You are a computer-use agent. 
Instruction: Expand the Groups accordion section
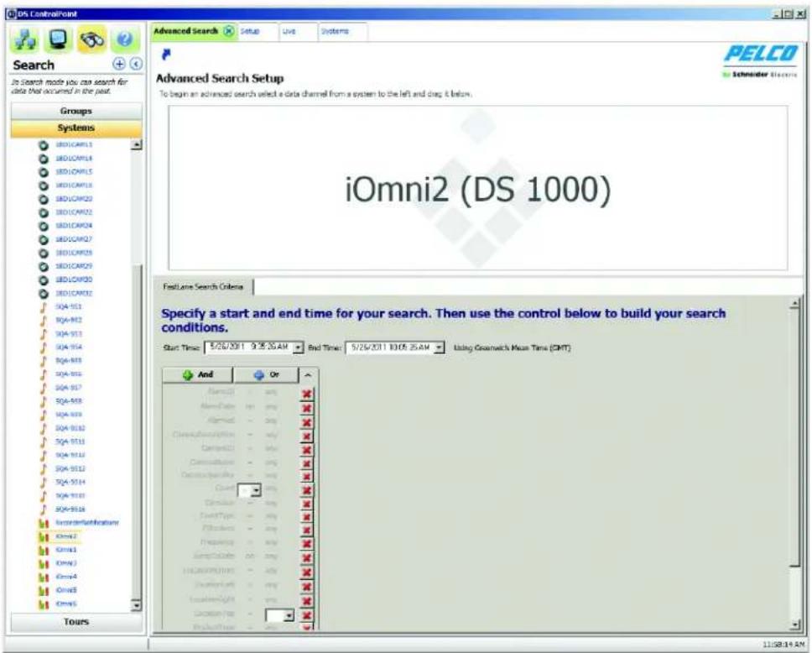[76, 111]
